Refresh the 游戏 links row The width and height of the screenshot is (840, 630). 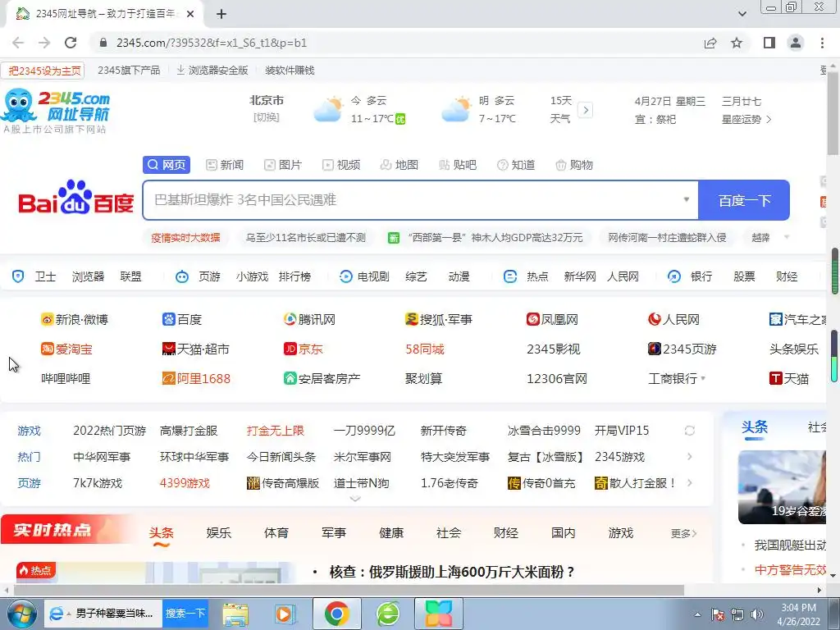(x=689, y=431)
